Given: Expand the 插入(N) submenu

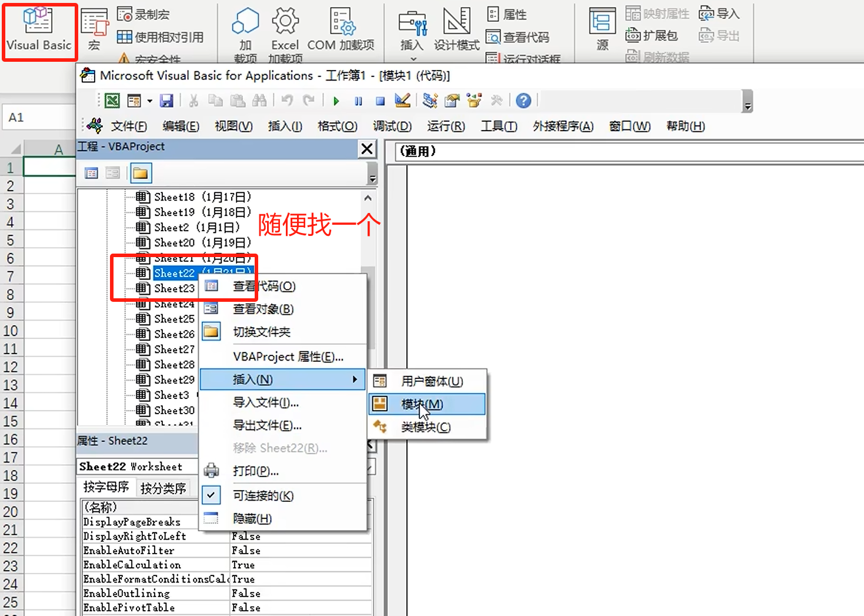Looking at the screenshot, I should coord(283,379).
